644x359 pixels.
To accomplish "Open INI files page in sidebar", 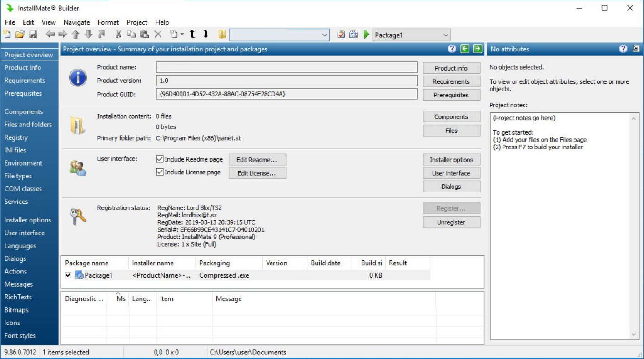I will (x=15, y=150).
